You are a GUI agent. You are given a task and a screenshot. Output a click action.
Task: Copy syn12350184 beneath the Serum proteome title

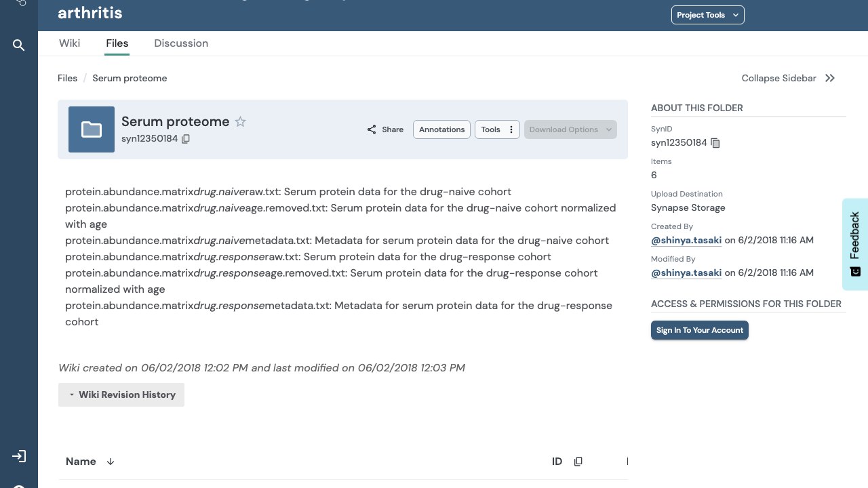click(186, 139)
